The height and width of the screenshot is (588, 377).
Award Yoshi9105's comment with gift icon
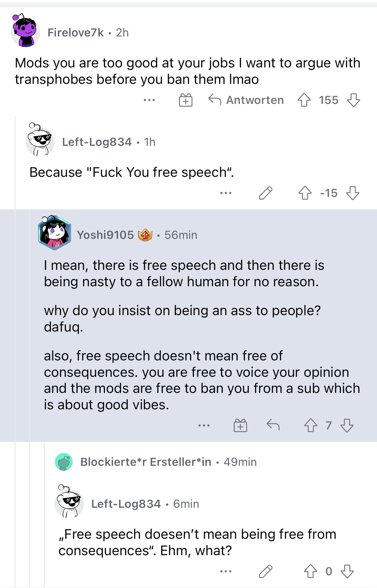coord(240,425)
